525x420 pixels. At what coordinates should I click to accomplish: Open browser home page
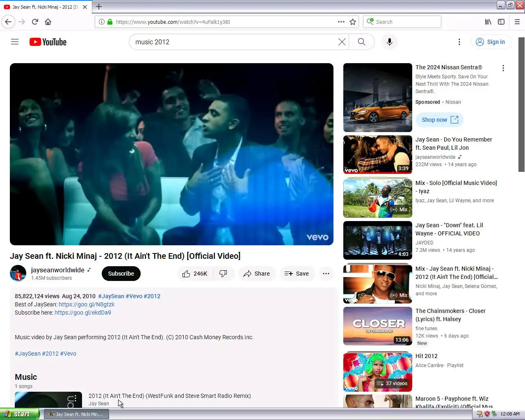click(48, 22)
